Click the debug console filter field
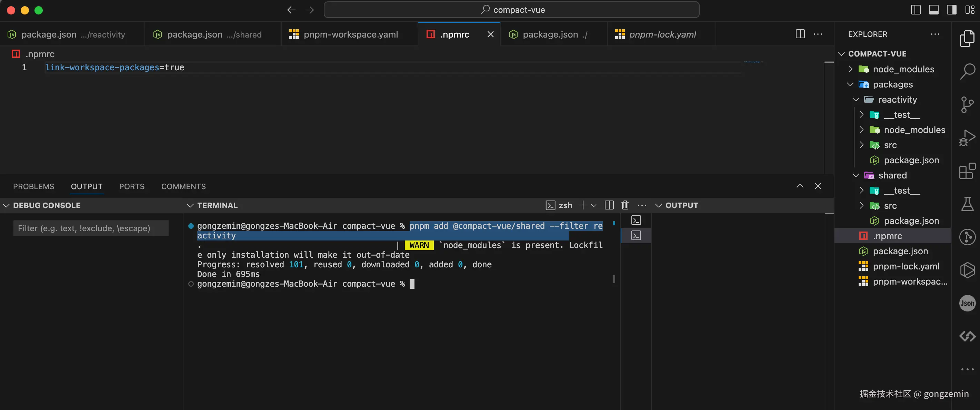 [91, 228]
